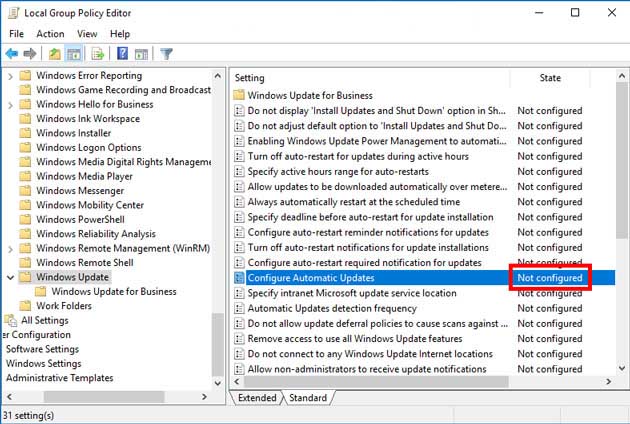Image resolution: width=630 pixels, height=424 pixels.
Task: Switch to the Extended tab
Action: [257, 397]
